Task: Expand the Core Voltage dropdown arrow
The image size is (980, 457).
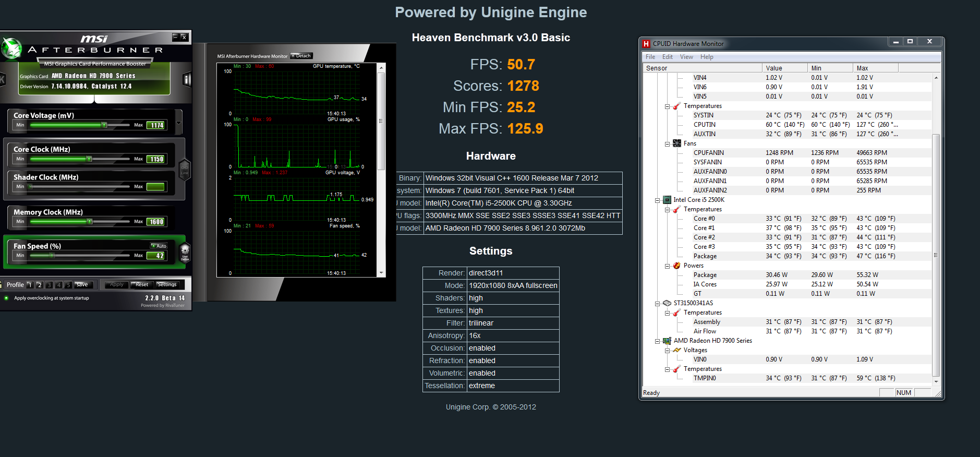Action: click(x=179, y=123)
